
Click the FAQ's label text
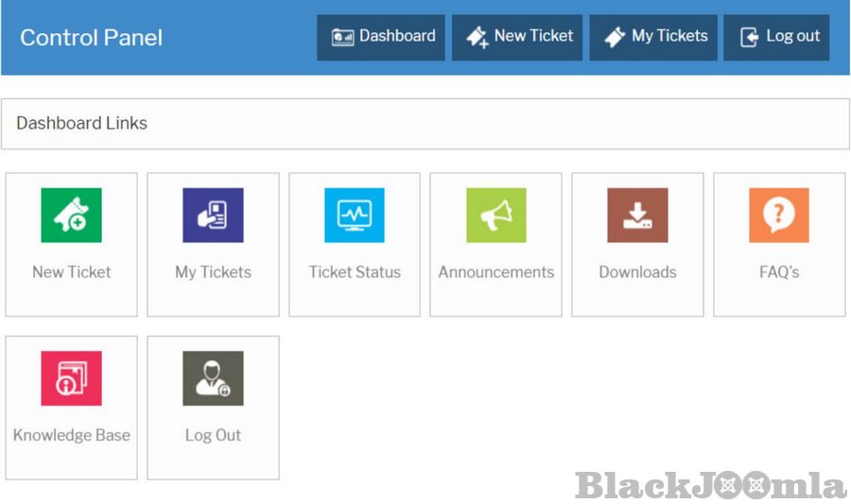coord(779,272)
